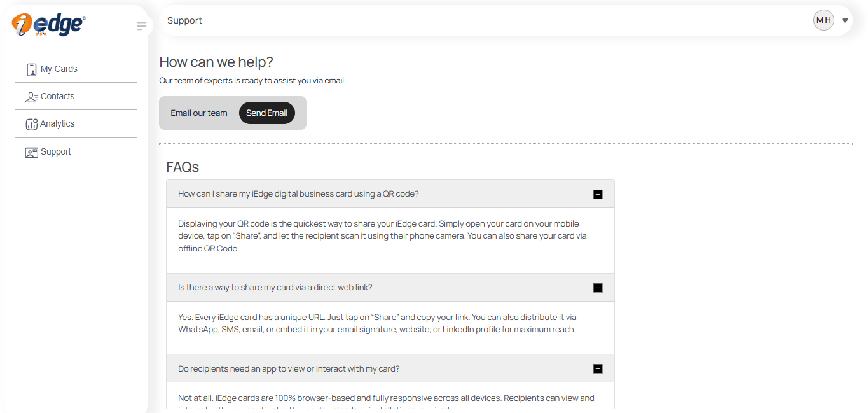Image resolution: width=868 pixels, height=413 pixels.
Task: Click the Support badge icon
Action: click(x=31, y=151)
